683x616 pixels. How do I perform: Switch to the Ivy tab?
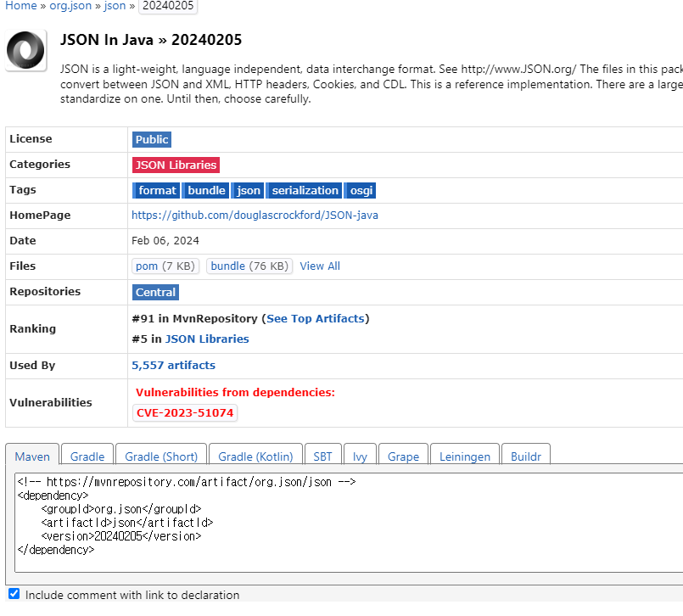tap(360, 456)
